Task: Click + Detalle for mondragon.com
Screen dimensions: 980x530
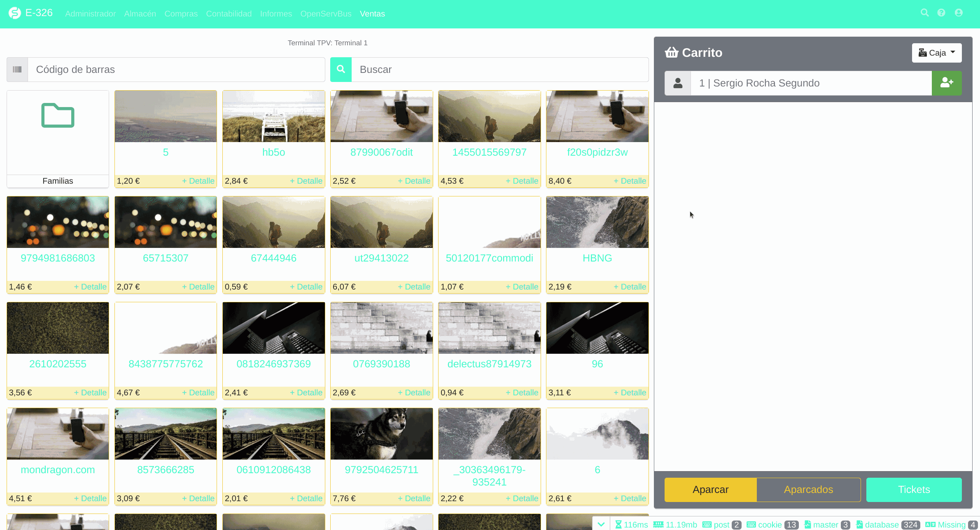Action: point(90,498)
